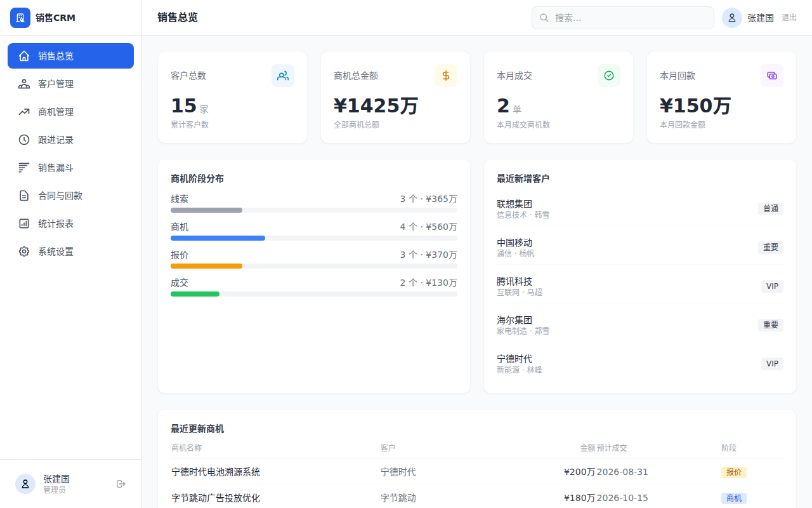This screenshot has height=508, width=812.
Task: Click the 4 个 · ¥560万 value
Action: [428, 227]
